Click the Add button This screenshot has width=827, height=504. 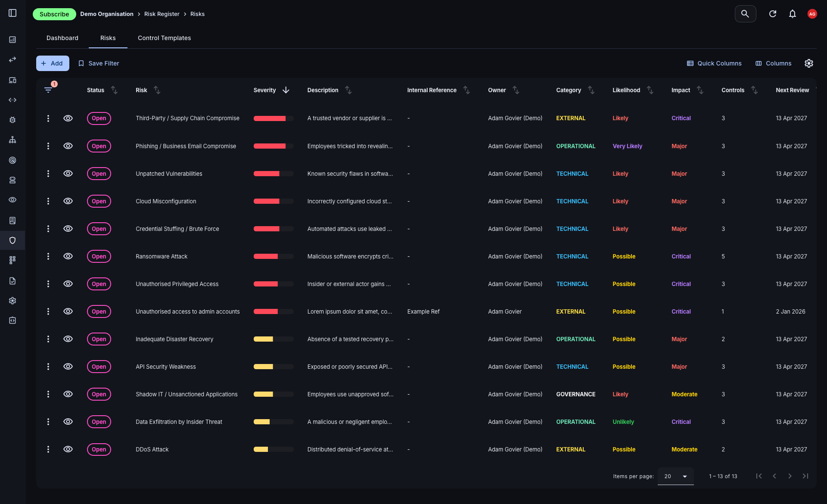pos(52,63)
